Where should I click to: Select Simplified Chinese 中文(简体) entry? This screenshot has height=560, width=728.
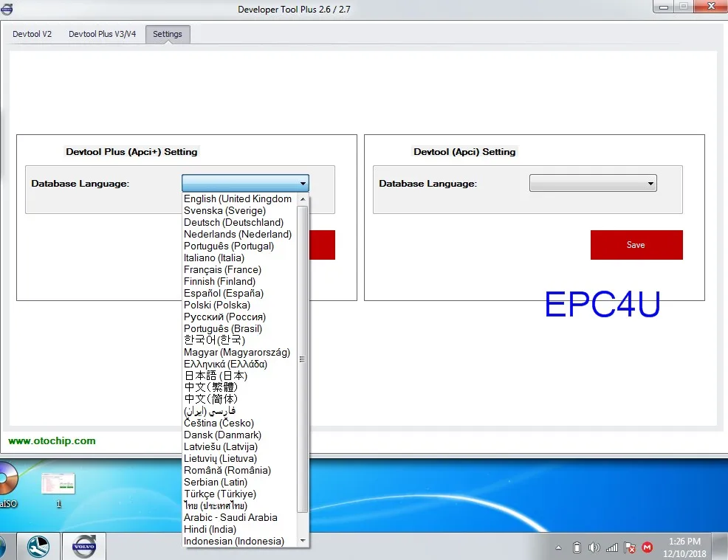point(239,399)
